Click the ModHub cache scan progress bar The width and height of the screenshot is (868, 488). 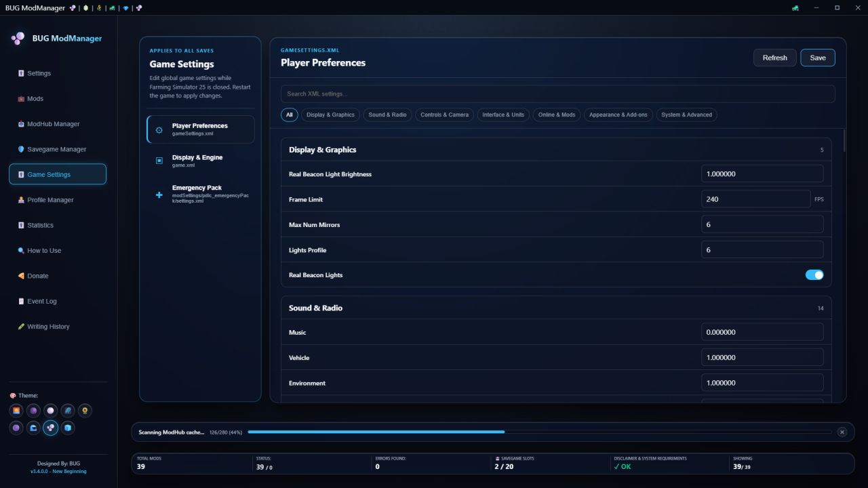click(x=540, y=432)
